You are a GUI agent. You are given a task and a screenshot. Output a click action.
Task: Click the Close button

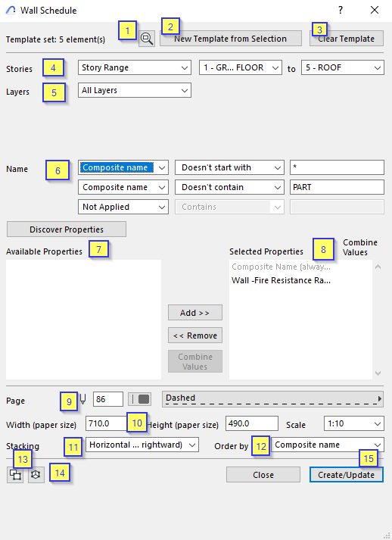(x=263, y=475)
